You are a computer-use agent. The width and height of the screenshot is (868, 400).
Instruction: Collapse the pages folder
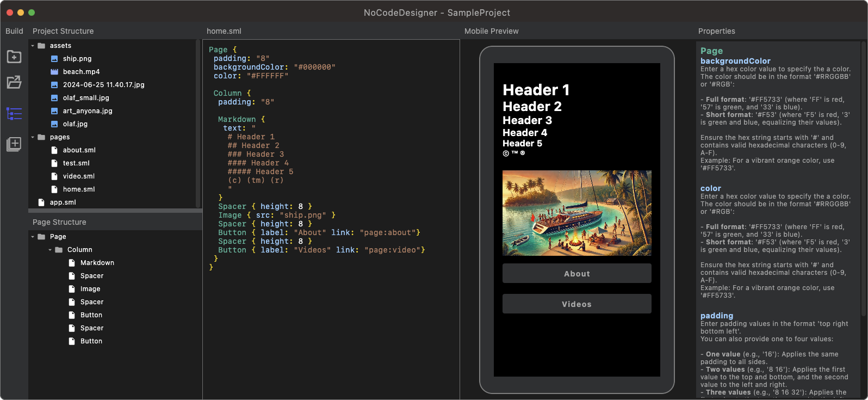pyautogui.click(x=33, y=137)
